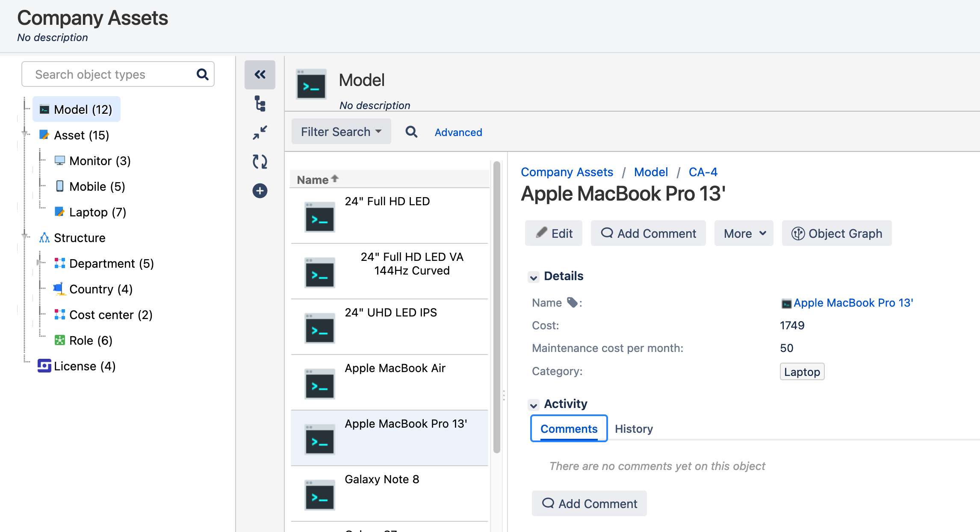Click the Laptop category tag

[802, 372]
